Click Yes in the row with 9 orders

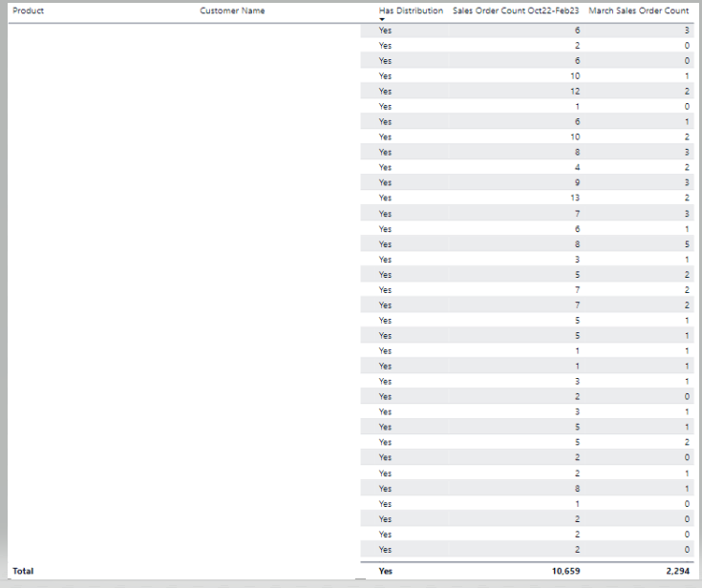click(385, 182)
